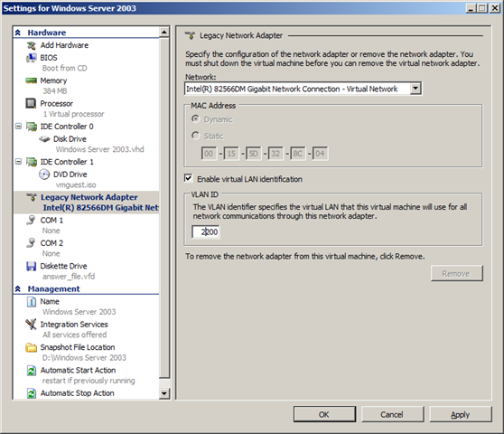The width and height of the screenshot is (504, 434).
Task: Click the Add Hardware icon
Action: click(x=32, y=45)
